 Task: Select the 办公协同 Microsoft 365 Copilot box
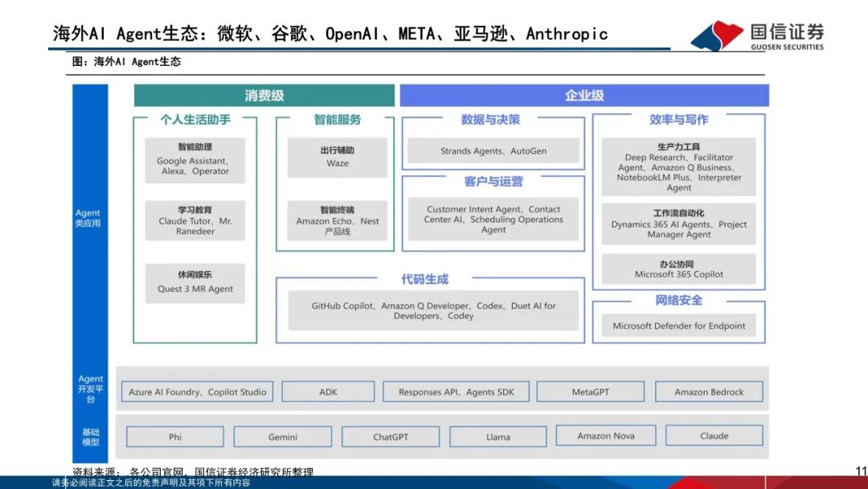tap(678, 269)
